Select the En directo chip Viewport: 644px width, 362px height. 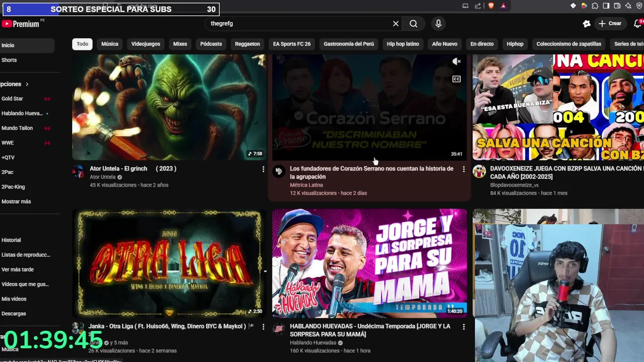click(x=482, y=44)
